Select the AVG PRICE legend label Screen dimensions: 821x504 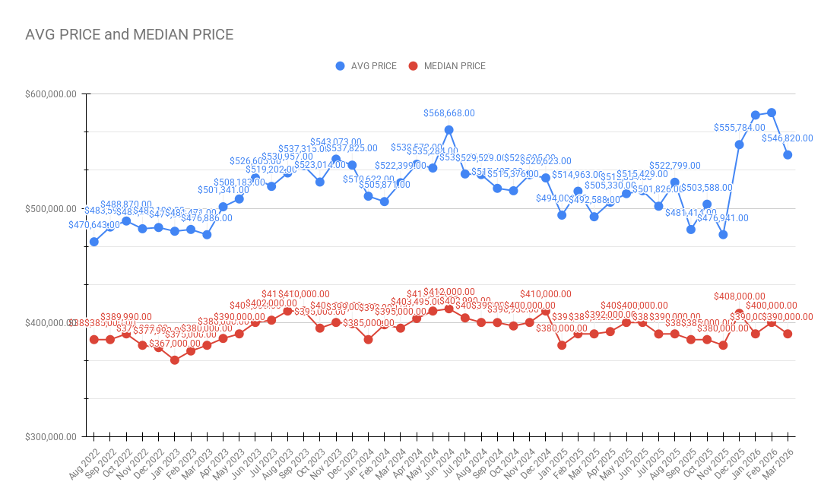point(374,66)
